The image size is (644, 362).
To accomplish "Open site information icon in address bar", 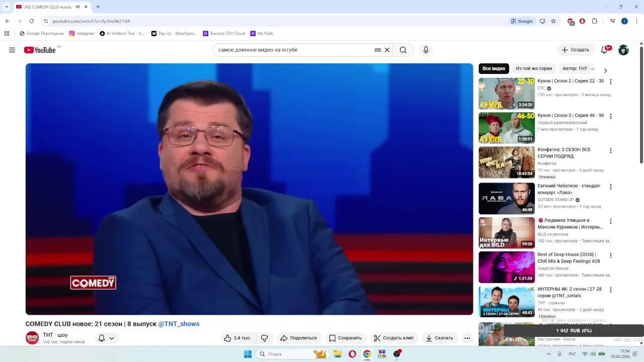I will [45, 21].
